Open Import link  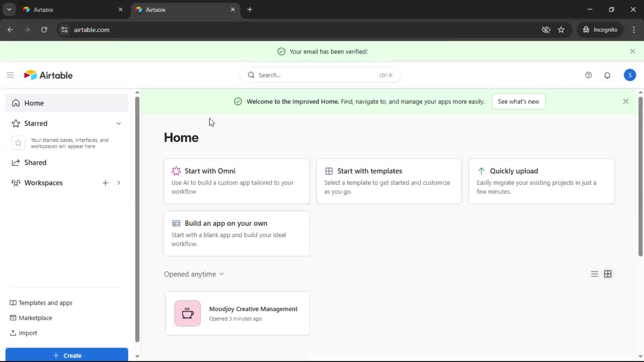point(23,333)
